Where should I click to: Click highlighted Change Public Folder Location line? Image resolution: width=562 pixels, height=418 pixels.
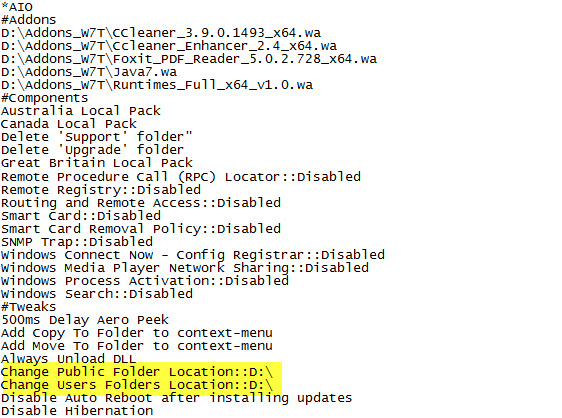point(137,372)
